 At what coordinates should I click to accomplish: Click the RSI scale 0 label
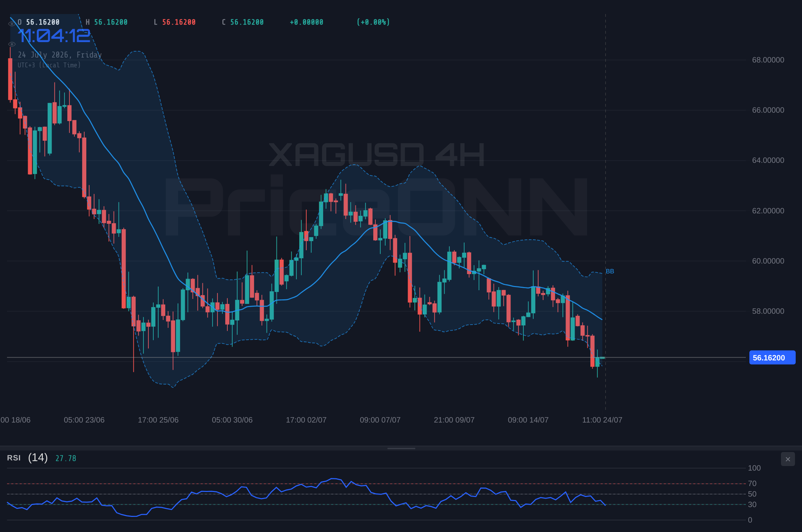point(750,520)
